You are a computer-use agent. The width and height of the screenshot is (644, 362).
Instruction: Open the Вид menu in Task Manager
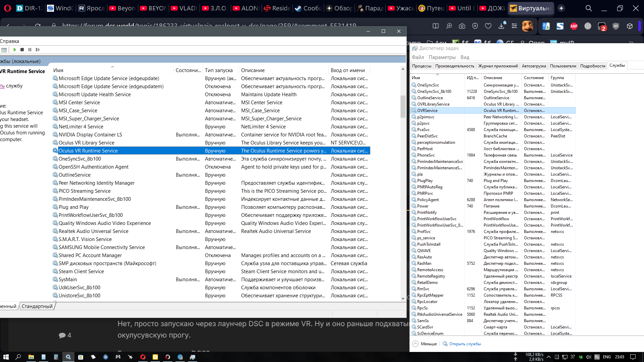(465, 57)
